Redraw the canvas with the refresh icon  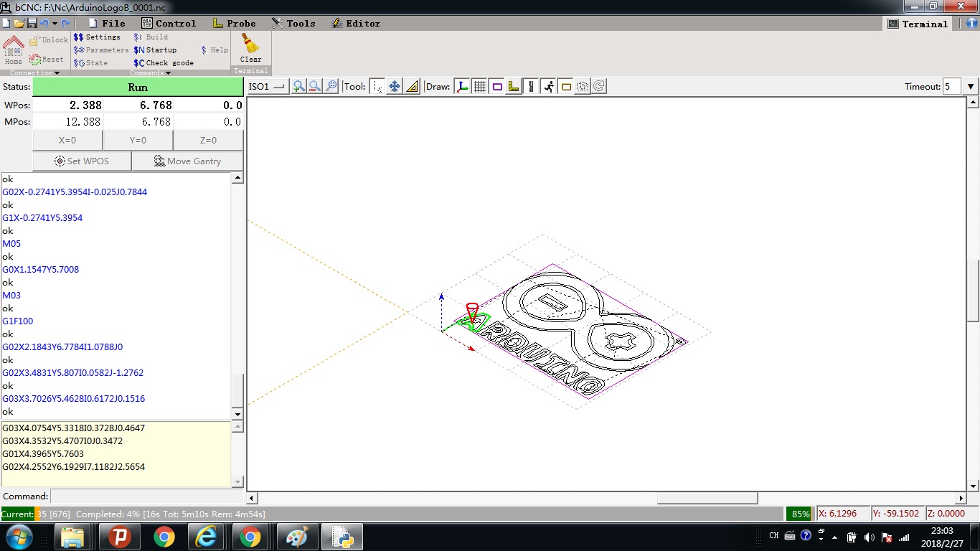point(599,87)
